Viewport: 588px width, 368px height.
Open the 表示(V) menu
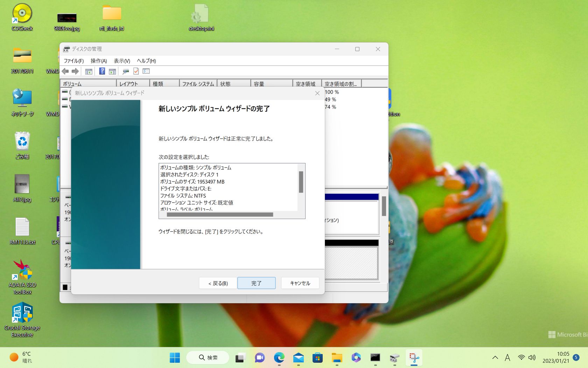tap(122, 61)
